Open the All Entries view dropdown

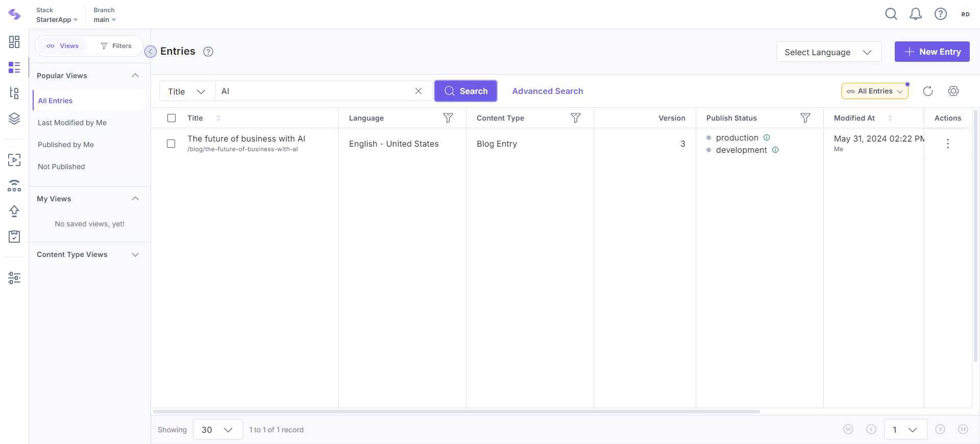pyautogui.click(x=875, y=91)
